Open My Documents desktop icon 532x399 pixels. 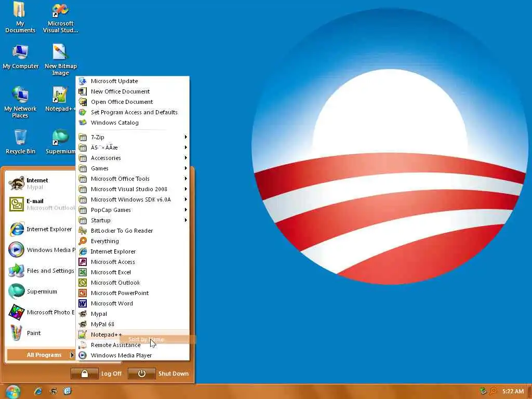20,18
